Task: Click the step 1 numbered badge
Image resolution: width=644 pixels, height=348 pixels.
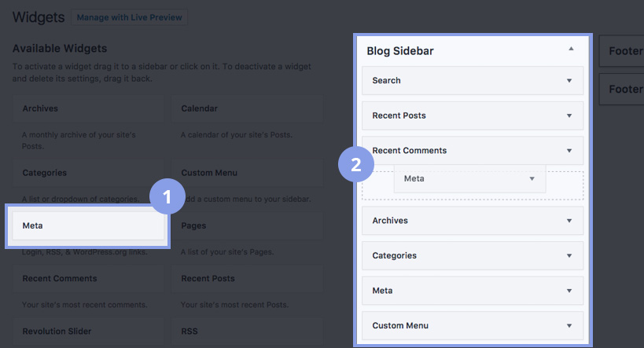Action: pyautogui.click(x=166, y=196)
